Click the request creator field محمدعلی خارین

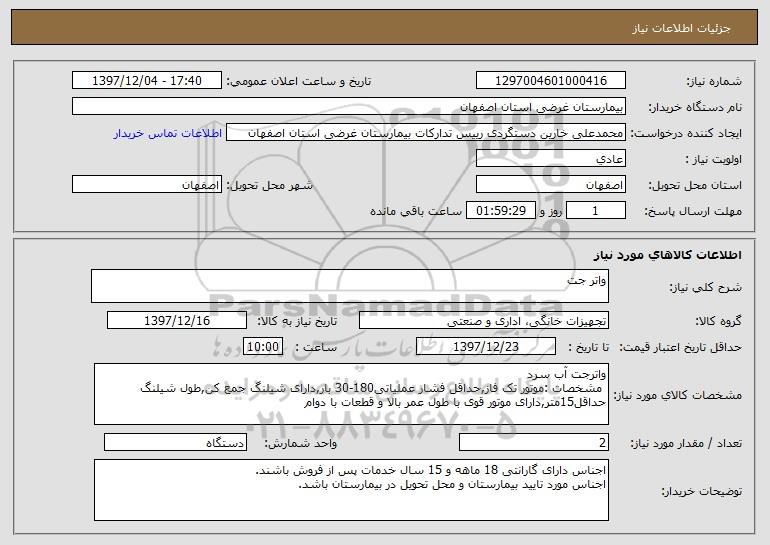(x=426, y=133)
